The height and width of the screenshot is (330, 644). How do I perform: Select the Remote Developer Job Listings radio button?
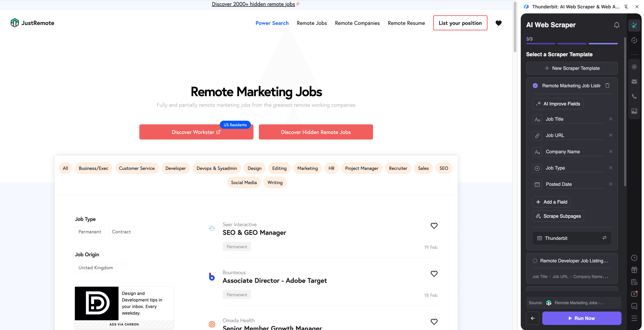tap(535, 261)
